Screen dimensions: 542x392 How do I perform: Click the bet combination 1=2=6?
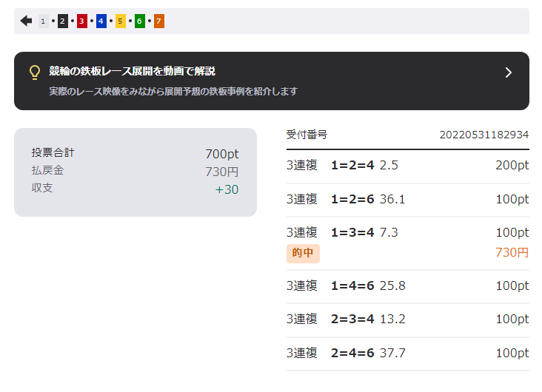click(x=352, y=199)
